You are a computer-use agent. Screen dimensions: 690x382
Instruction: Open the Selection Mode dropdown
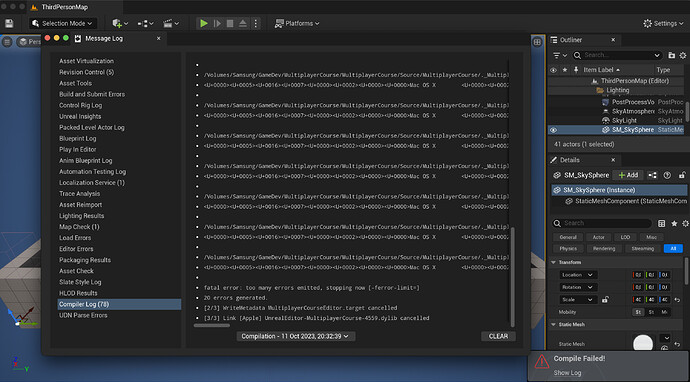63,23
